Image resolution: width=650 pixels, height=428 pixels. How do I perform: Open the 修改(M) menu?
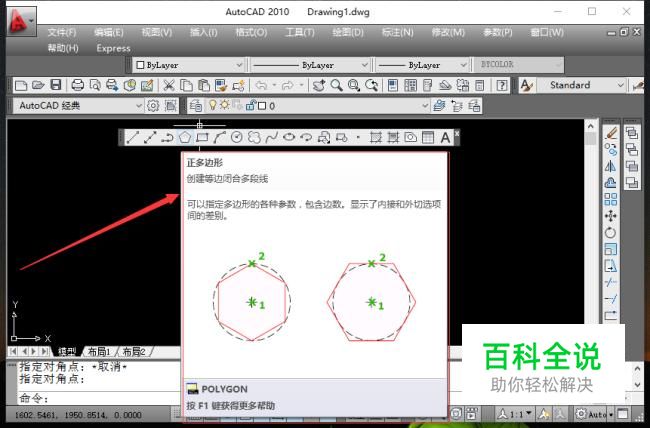click(x=448, y=32)
